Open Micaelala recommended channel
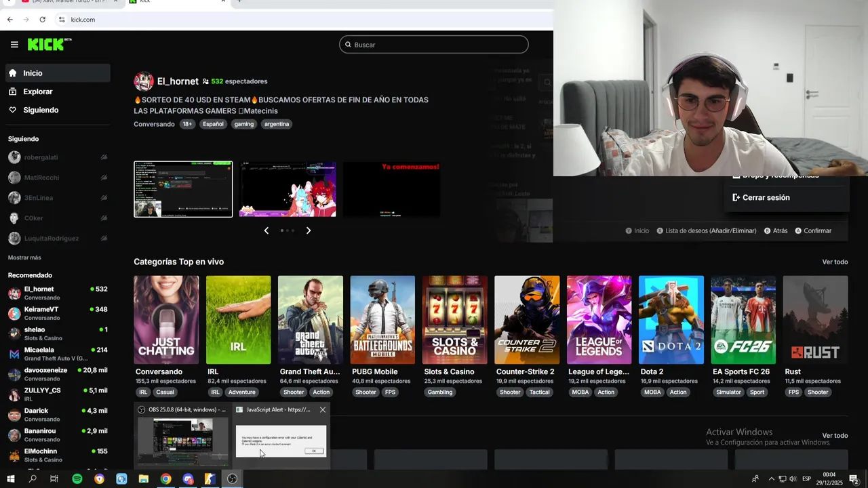Image resolution: width=868 pixels, height=488 pixels. [58, 354]
